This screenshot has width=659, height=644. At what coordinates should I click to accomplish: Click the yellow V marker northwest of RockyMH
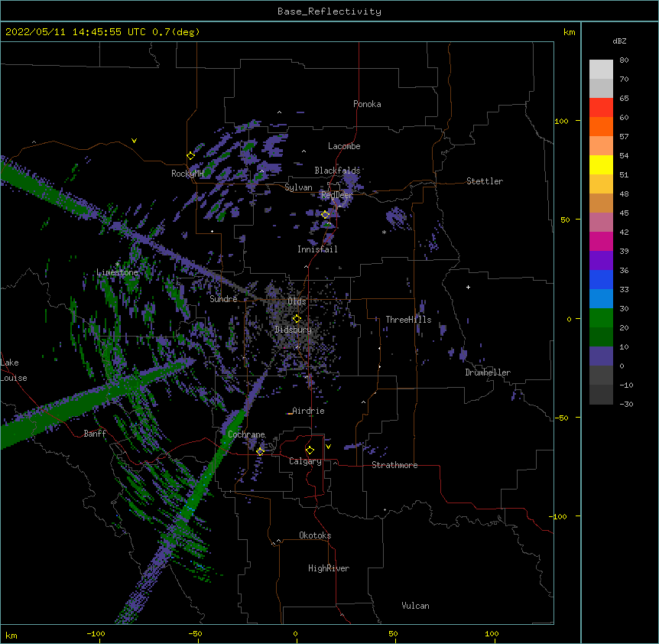point(134,141)
